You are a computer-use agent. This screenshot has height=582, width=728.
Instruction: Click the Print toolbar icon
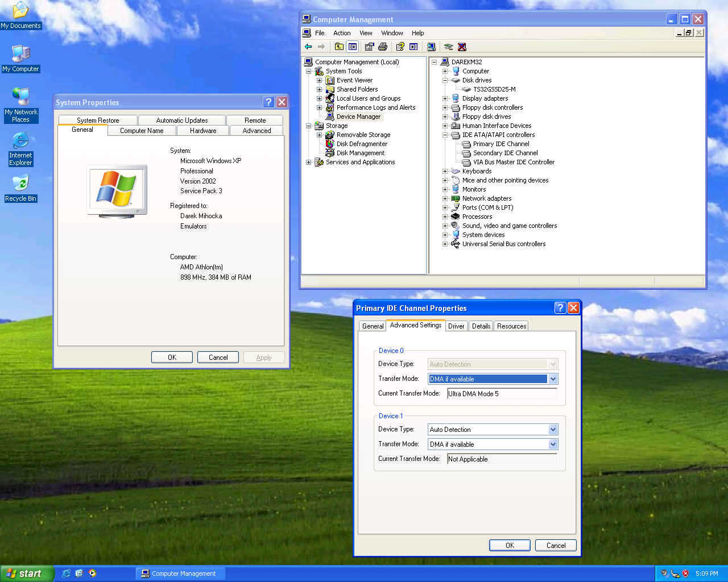coord(383,47)
